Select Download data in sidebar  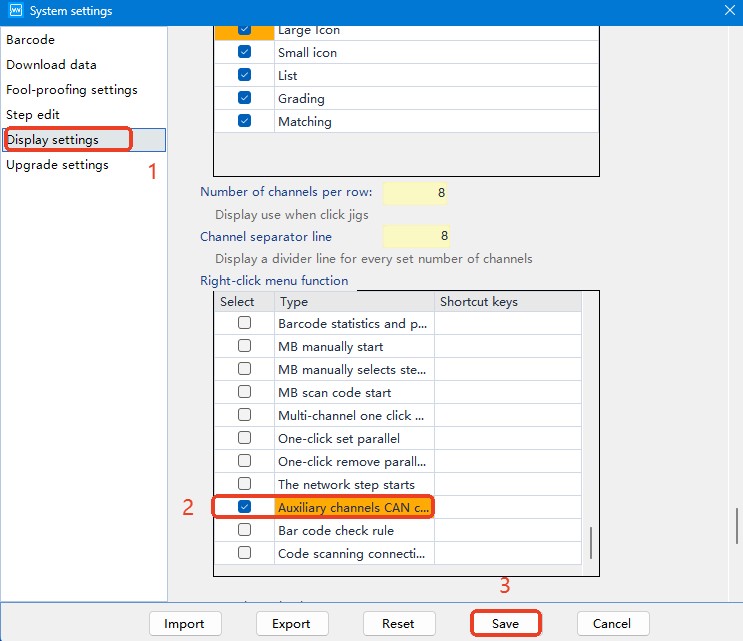point(51,65)
